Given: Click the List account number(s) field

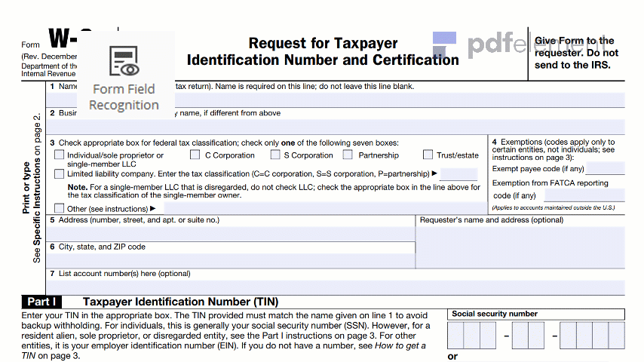Looking at the screenshot, I should [336, 287].
